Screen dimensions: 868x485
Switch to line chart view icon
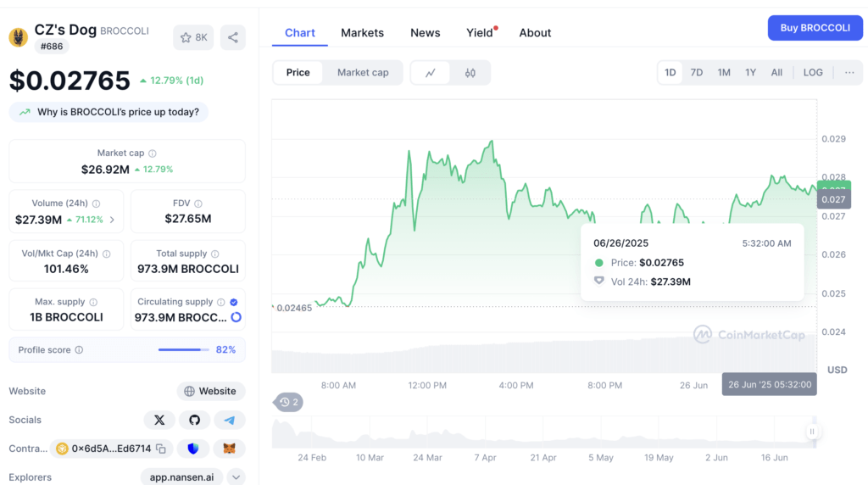430,73
